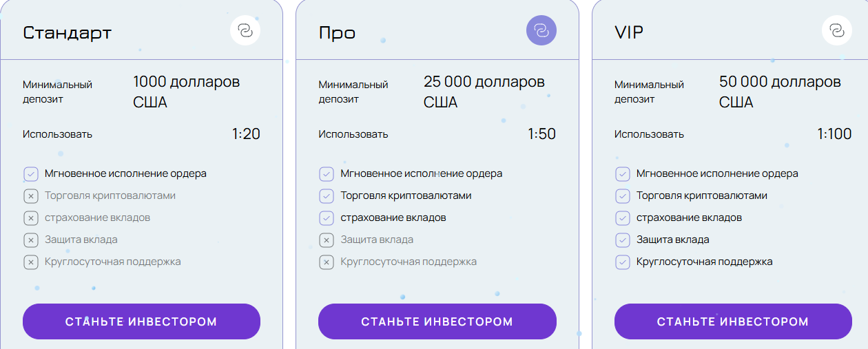Select the VIP plan heading
This screenshot has width=868, height=349.
tap(628, 32)
